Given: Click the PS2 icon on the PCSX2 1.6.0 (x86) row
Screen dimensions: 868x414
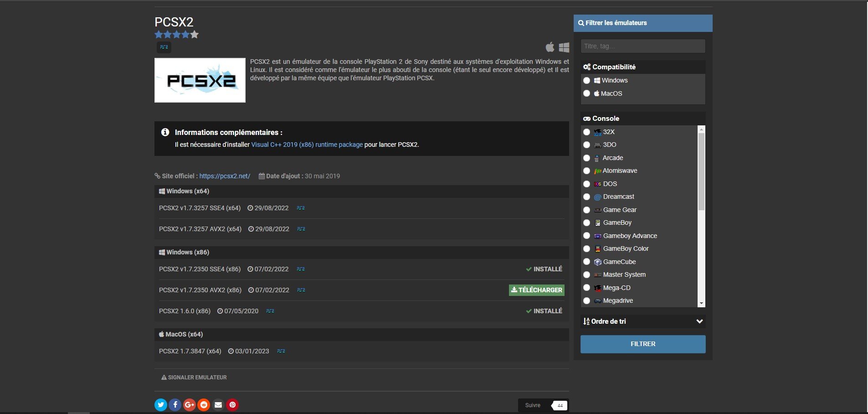Looking at the screenshot, I should [270, 311].
